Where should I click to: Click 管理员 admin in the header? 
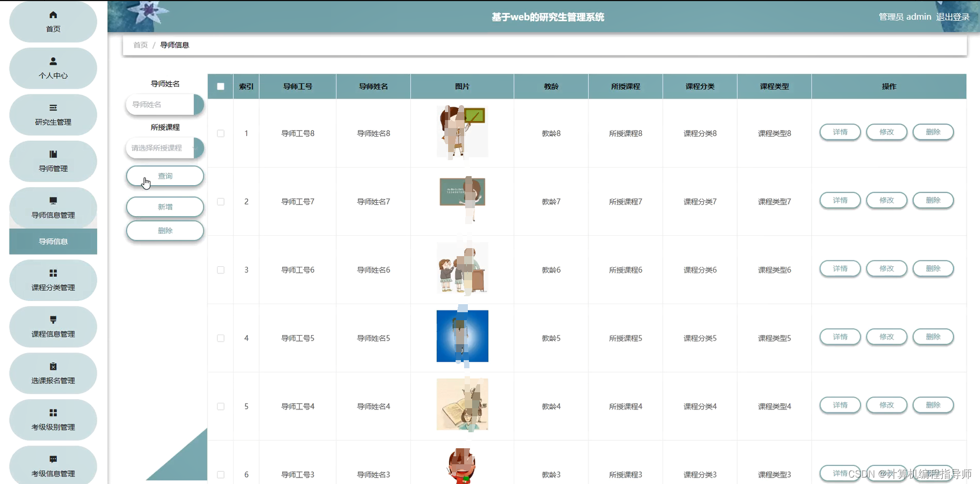tap(905, 17)
